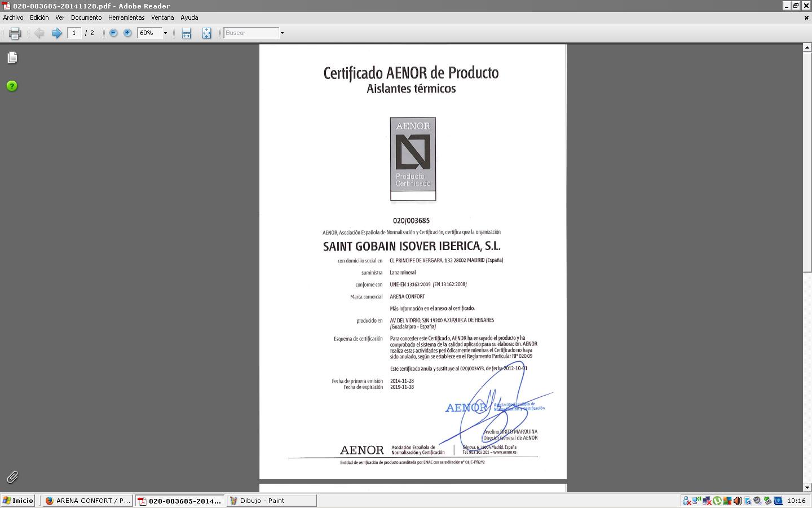The height and width of the screenshot is (508, 812).
Task: Open the Pages panel icon in sidebar
Action: coord(12,58)
